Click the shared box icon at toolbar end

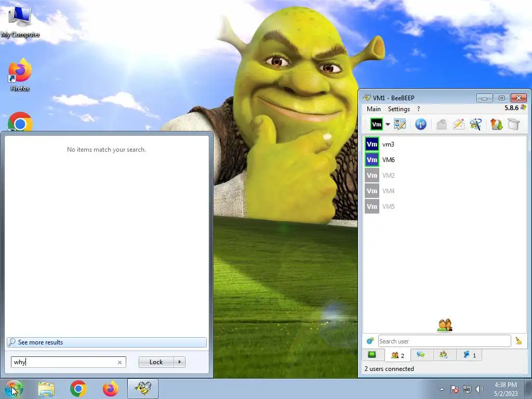514,124
